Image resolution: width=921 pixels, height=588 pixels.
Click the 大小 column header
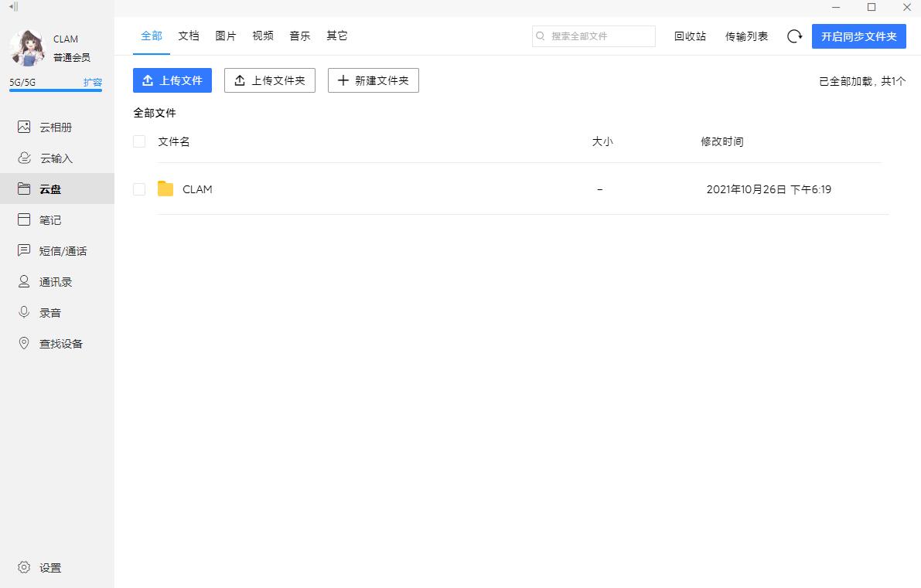point(602,141)
